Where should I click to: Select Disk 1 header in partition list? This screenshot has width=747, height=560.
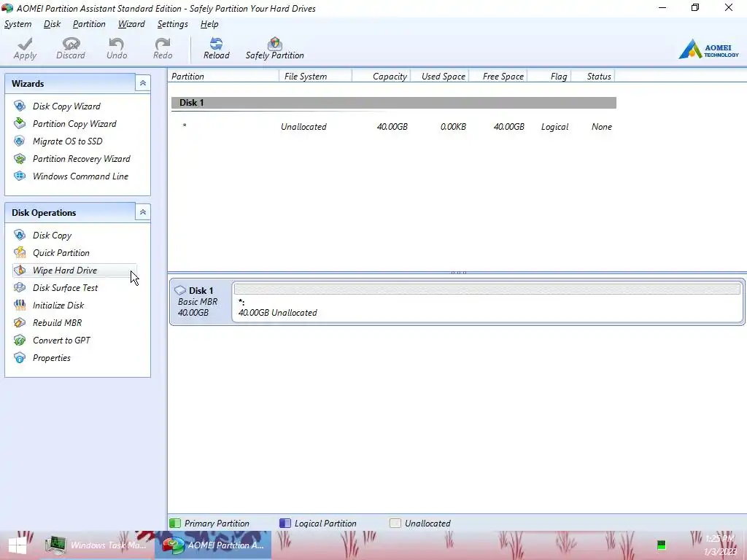(393, 102)
